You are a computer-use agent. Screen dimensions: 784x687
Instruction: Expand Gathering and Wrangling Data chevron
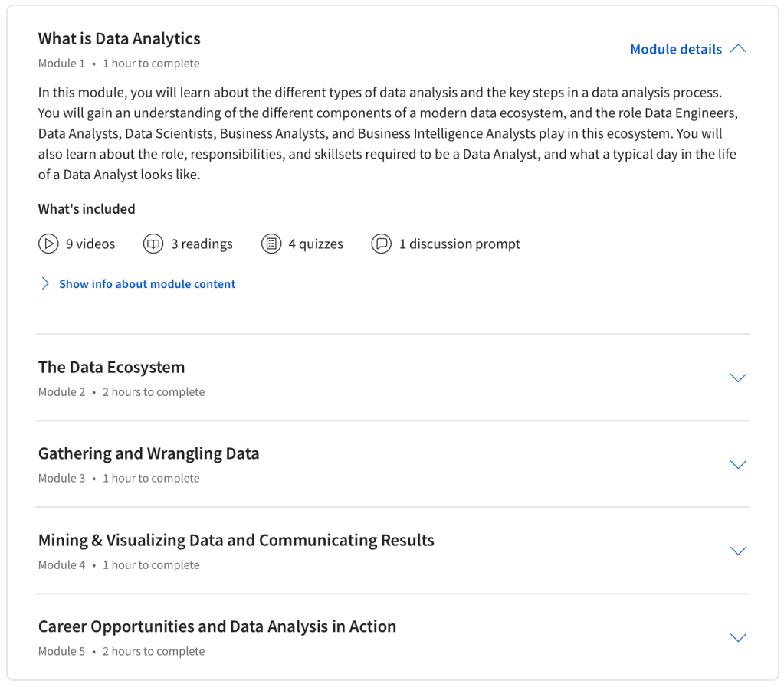738,464
